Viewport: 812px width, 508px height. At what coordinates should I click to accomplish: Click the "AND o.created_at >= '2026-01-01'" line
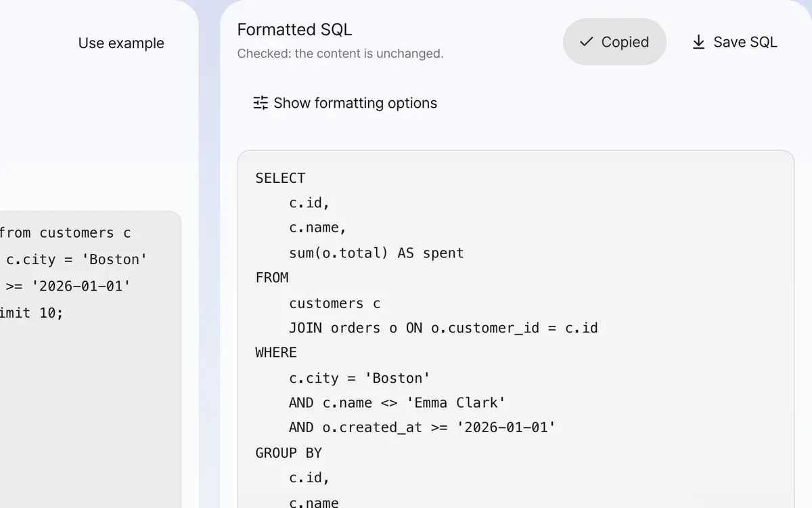coord(422,427)
